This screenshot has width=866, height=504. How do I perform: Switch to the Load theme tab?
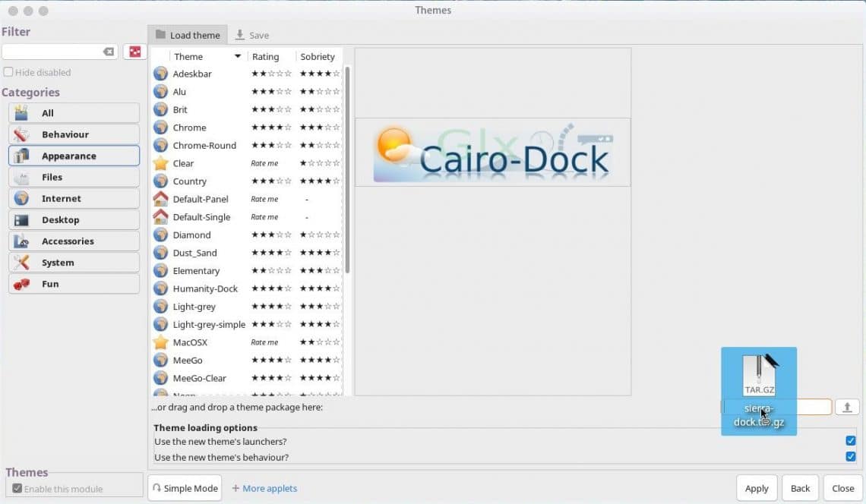coord(188,35)
